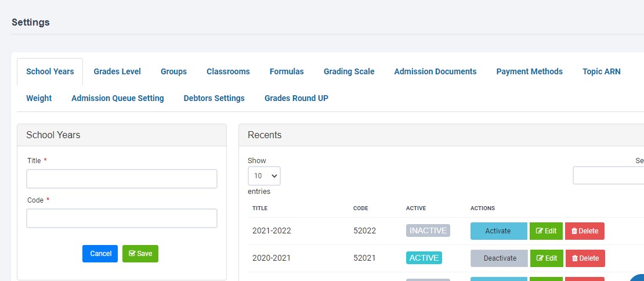Viewport: 644px width, 281px height.
Task: Delete the 2020-2021 school year
Action: pyautogui.click(x=585, y=258)
